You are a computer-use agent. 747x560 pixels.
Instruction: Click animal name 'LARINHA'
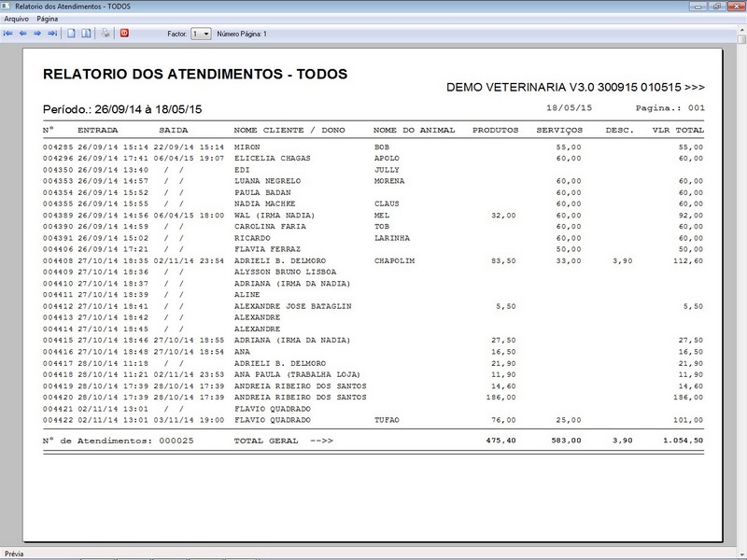tap(392, 238)
